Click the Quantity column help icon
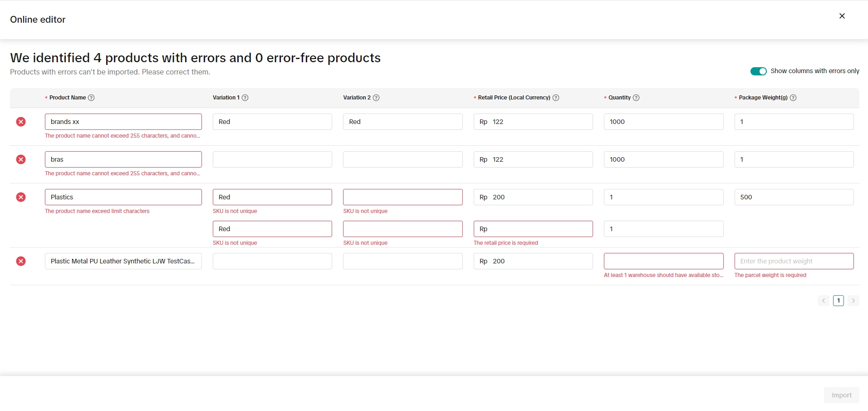 click(x=636, y=98)
